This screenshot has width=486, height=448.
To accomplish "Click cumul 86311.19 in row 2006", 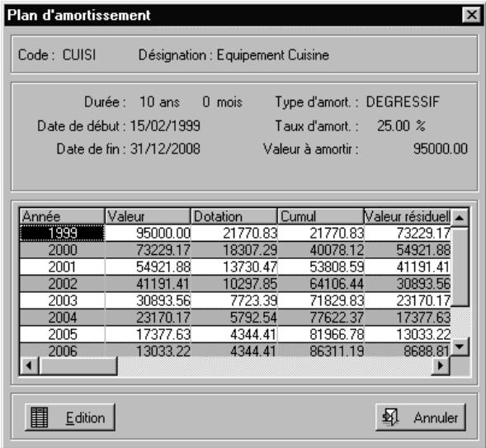I will (320, 351).
